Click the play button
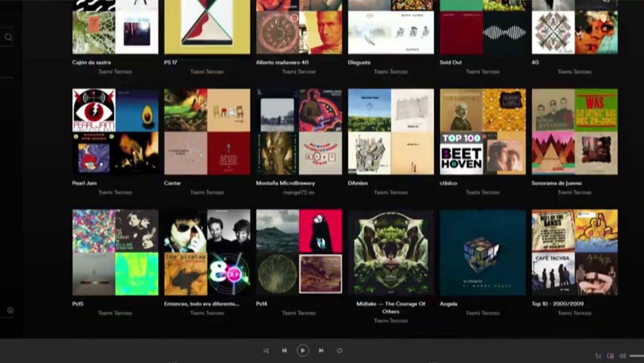Image resolution: width=644 pixels, height=363 pixels. tap(303, 350)
